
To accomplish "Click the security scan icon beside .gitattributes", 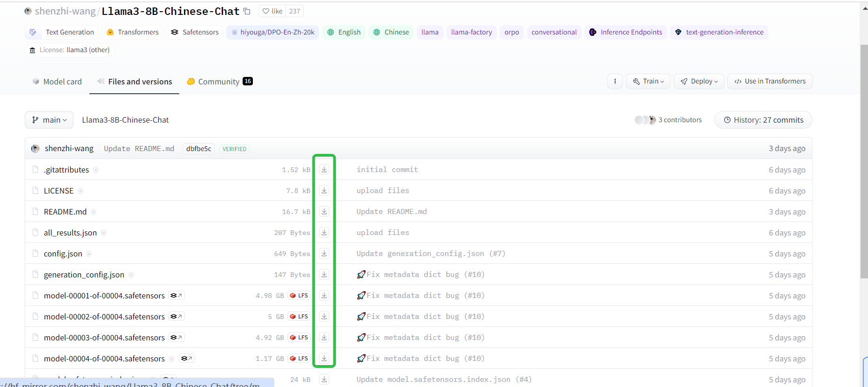I will 96,170.
